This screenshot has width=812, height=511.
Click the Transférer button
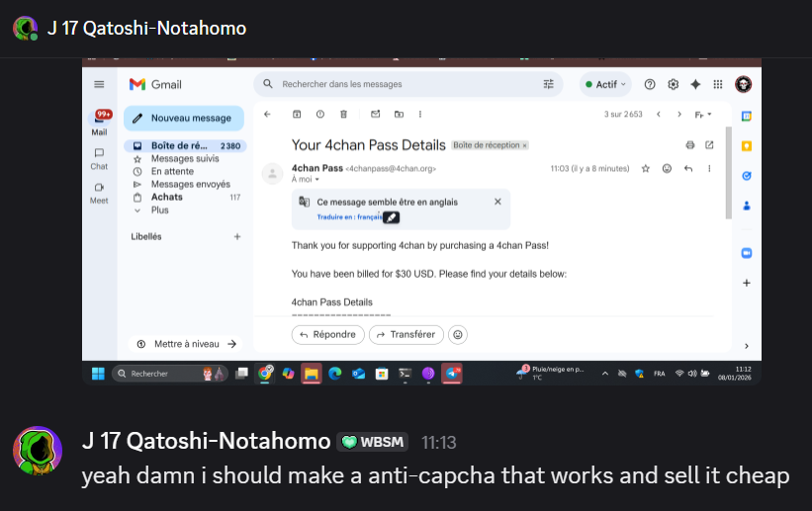(406, 334)
